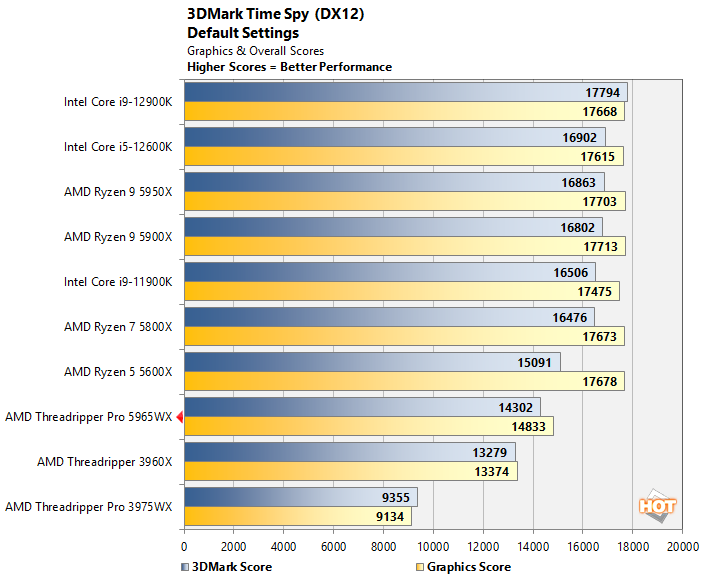Click the 0 axis tick label

(184, 547)
